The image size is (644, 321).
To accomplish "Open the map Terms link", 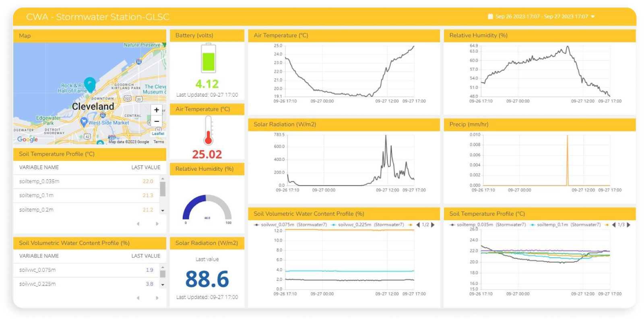I will pyautogui.click(x=159, y=142).
